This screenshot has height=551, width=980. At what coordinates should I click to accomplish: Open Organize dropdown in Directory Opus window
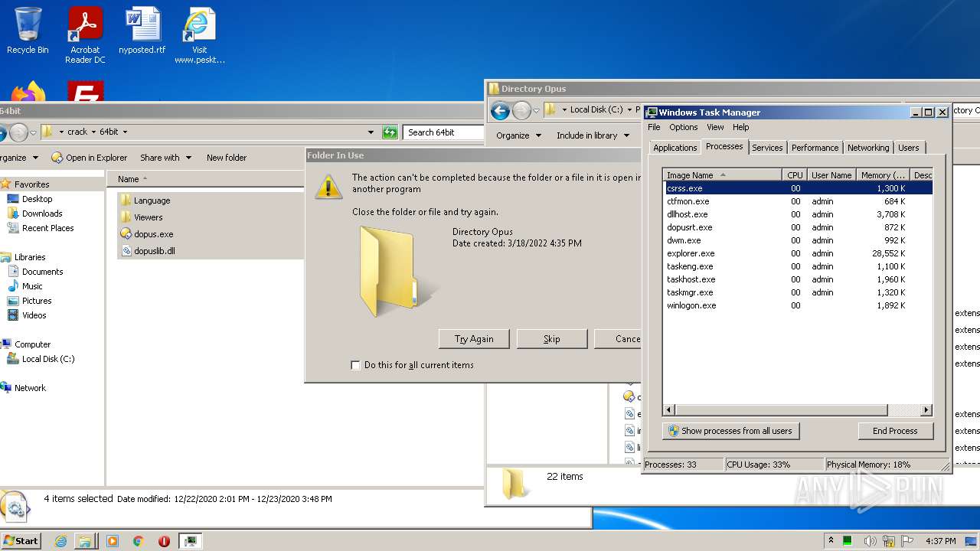pyautogui.click(x=518, y=135)
